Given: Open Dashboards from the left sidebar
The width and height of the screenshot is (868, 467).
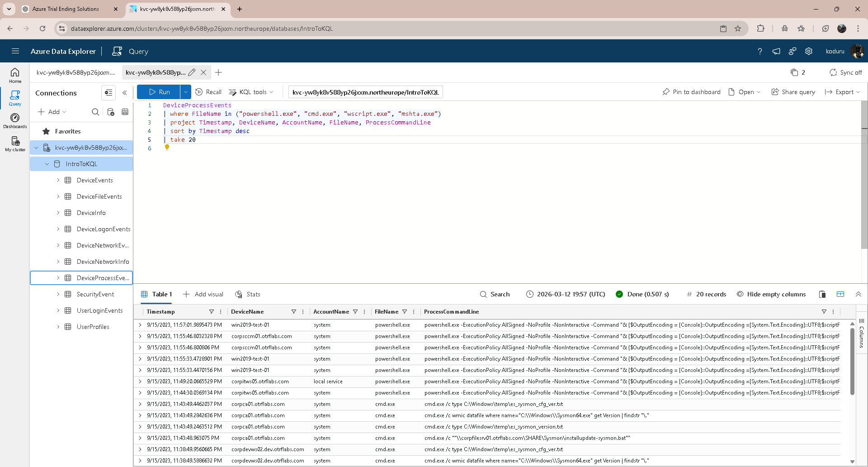Looking at the screenshot, I should [x=15, y=120].
